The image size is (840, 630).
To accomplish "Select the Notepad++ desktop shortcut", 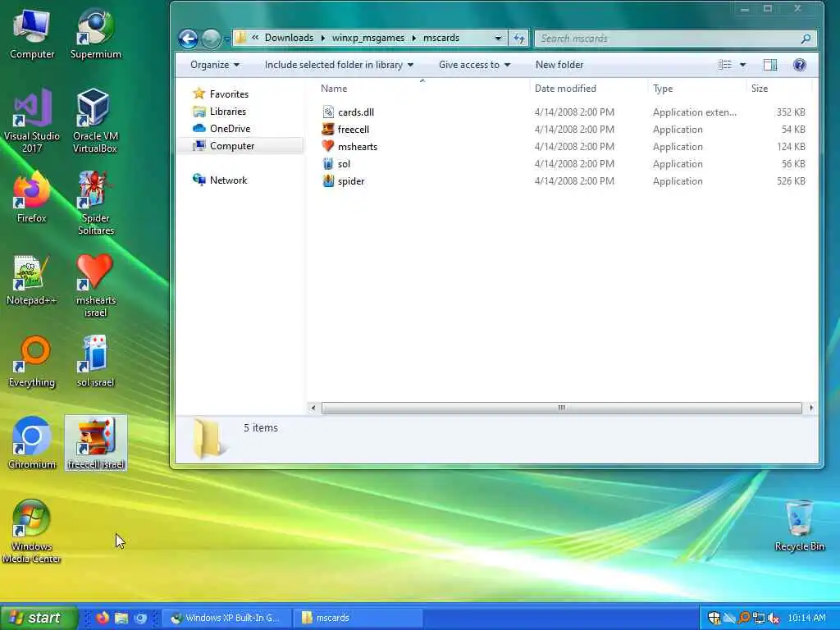I will coord(32,280).
